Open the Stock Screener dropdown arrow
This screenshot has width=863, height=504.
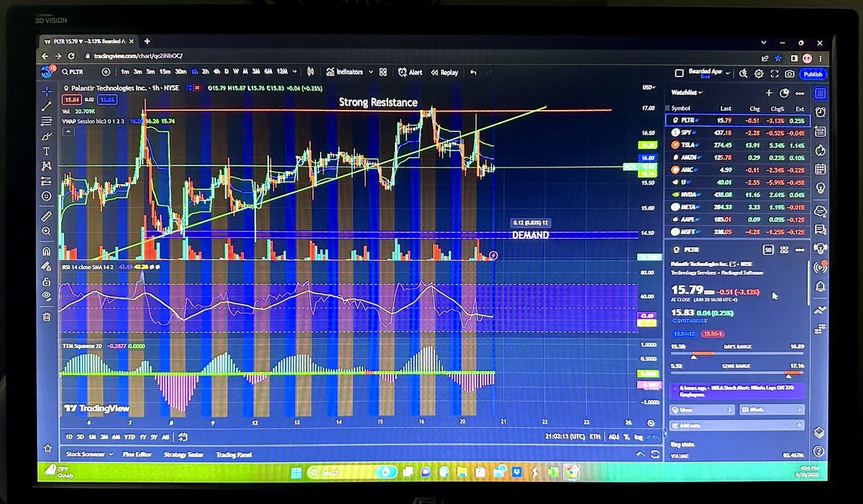click(111, 454)
